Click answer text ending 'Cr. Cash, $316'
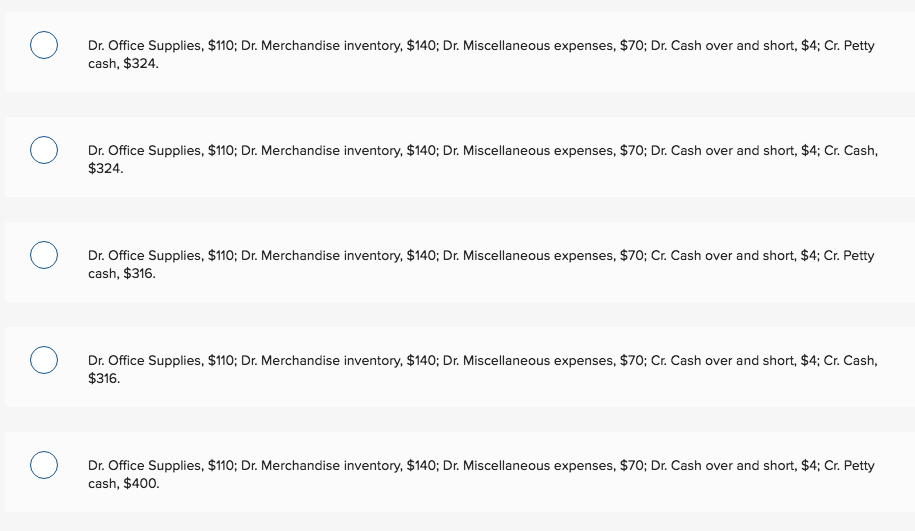Screen dimensions: 915x531 [480, 369]
